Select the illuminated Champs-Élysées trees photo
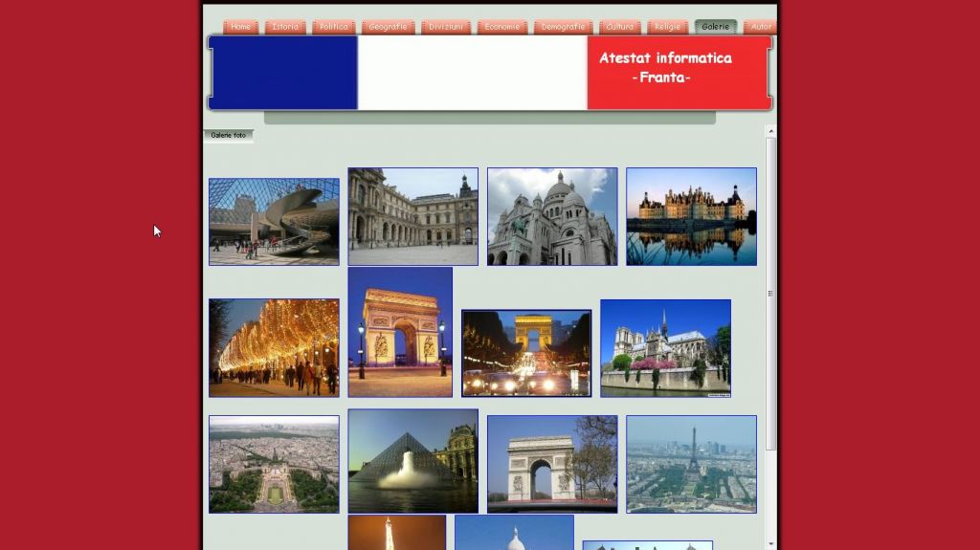Viewport: 980px width, 550px height. (x=274, y=347)
